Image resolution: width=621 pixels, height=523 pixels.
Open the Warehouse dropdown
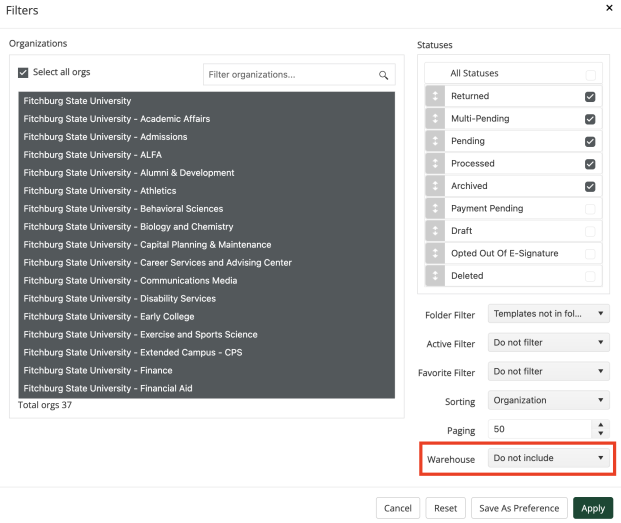[549, 458]
